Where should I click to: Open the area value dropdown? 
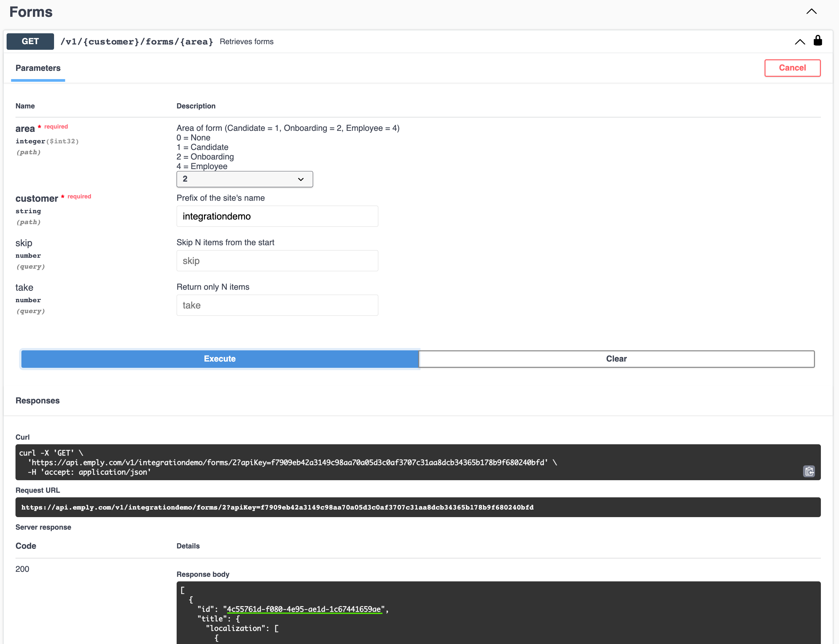245,179
